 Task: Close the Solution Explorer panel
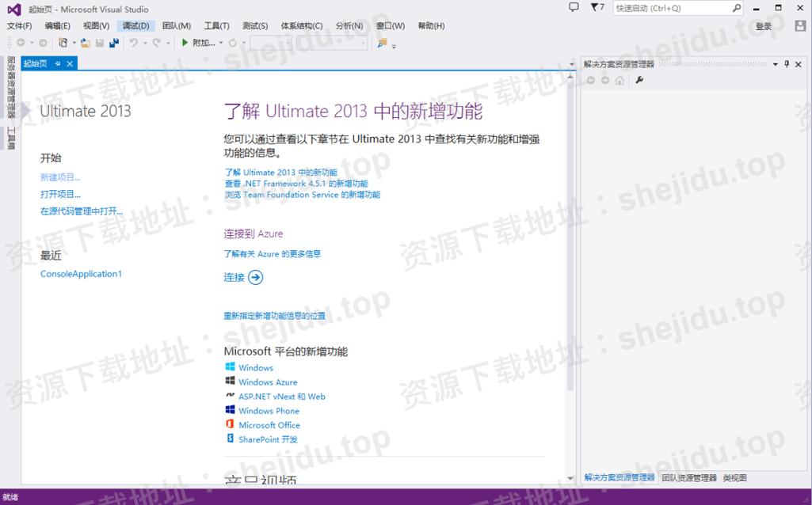coord(799,64)
